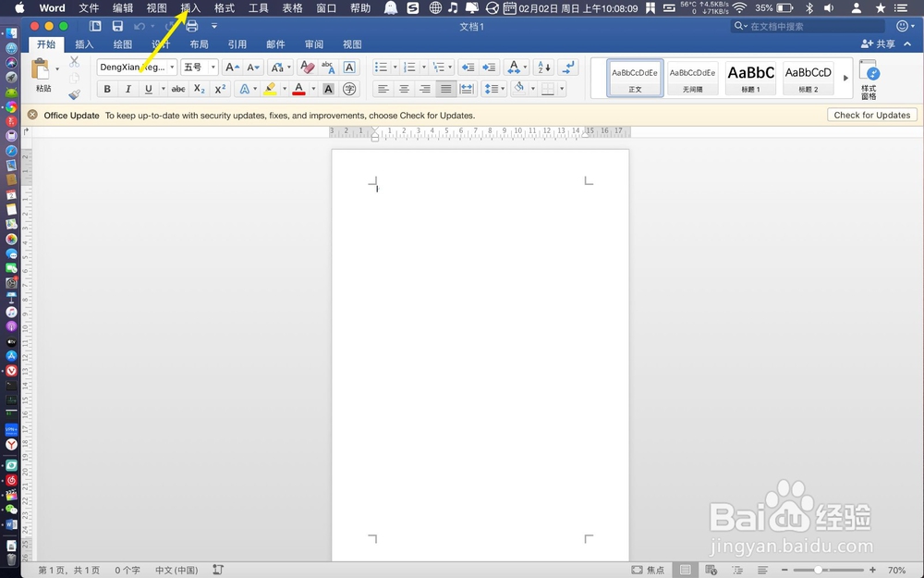Switch to Print Layout view in status bar

pos(685,570)
